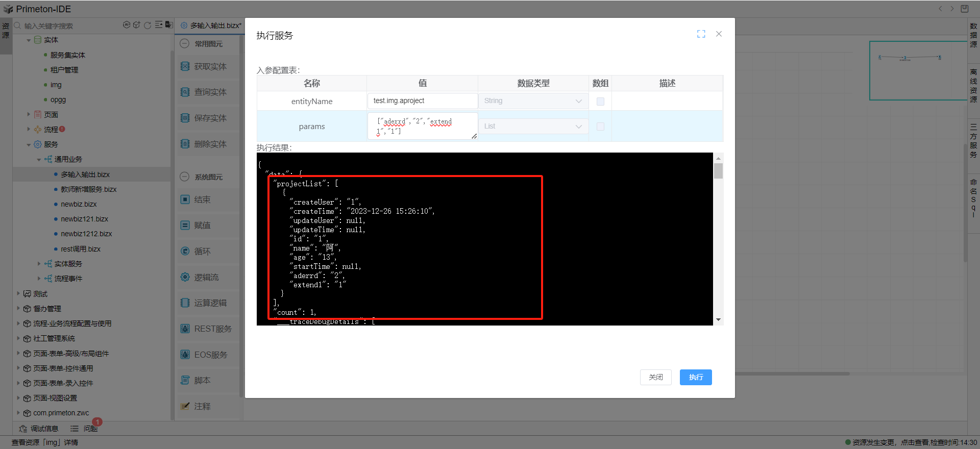Toggle the array checkbox for entityName

pos(600,101)
